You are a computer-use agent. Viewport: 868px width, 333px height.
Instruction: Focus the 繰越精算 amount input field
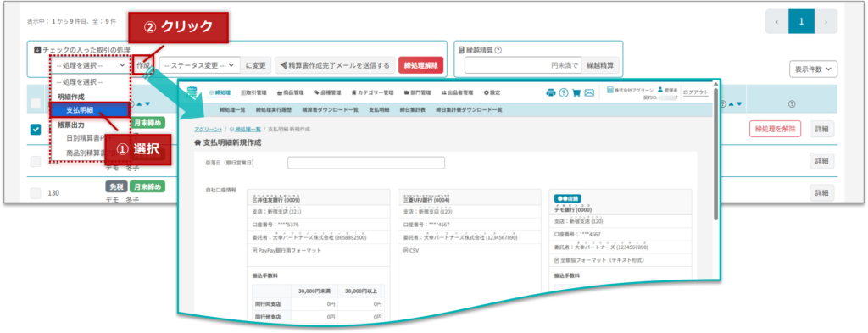pyautogui.click(x=522, y=65)
